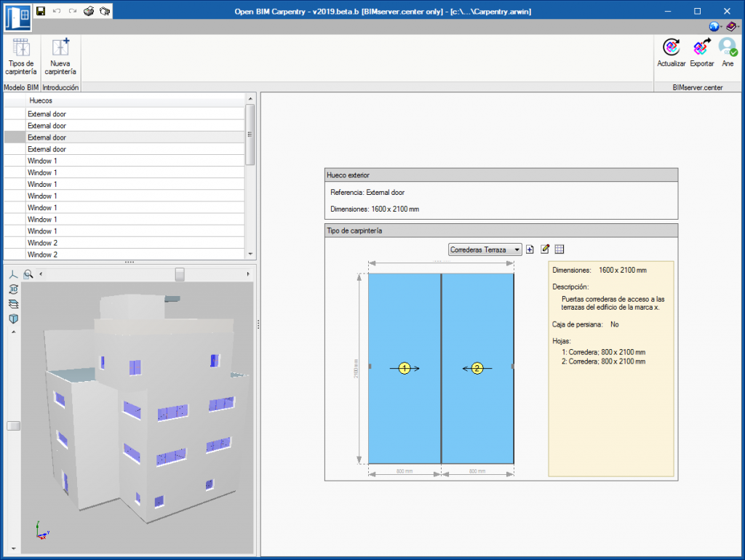Click Actualizar BIM model icon
Image resolution: width=745 pixels, height=560 pixels.
click(x=671, y=52)
